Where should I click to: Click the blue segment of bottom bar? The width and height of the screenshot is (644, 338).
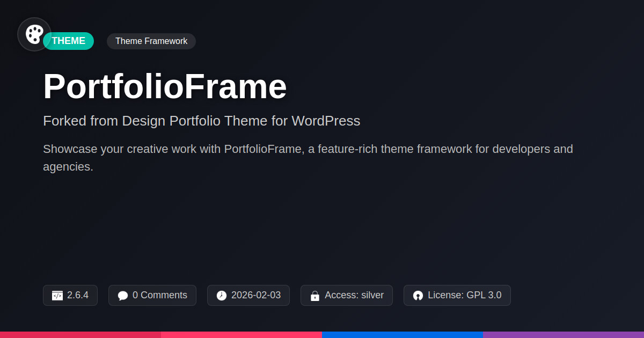pos(402,335)
